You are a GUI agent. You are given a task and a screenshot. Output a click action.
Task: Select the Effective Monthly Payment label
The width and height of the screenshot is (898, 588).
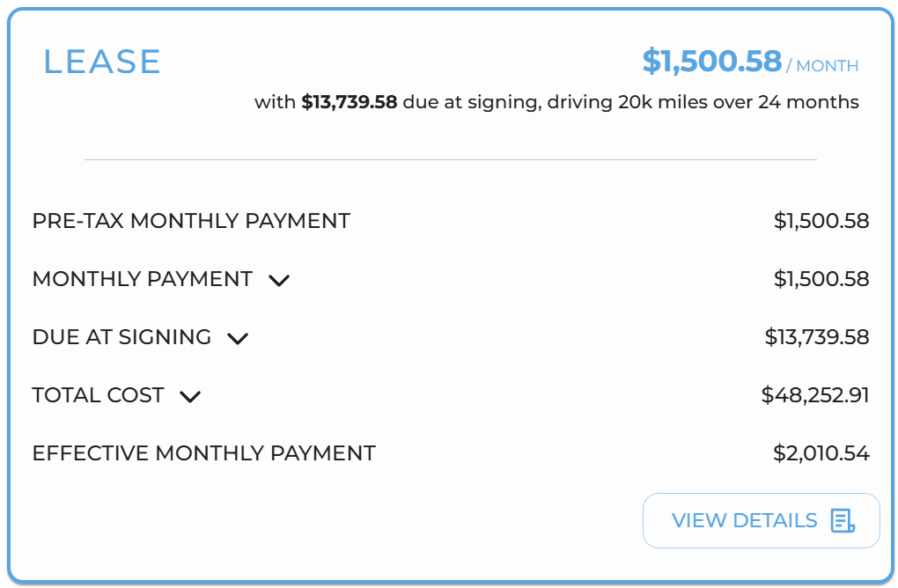click(204, 452)
